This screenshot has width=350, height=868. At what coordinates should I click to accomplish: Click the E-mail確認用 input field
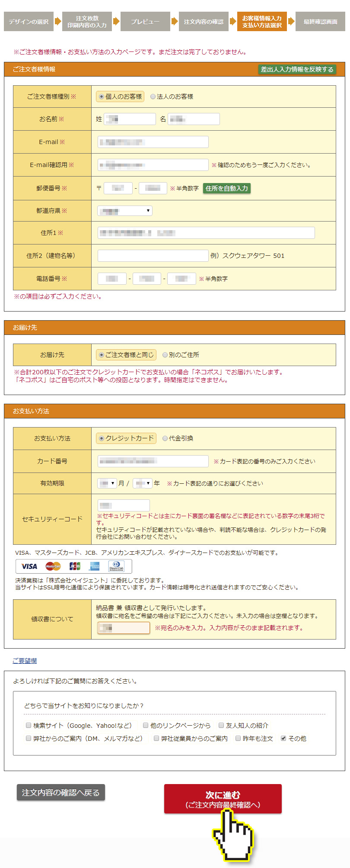153,165
